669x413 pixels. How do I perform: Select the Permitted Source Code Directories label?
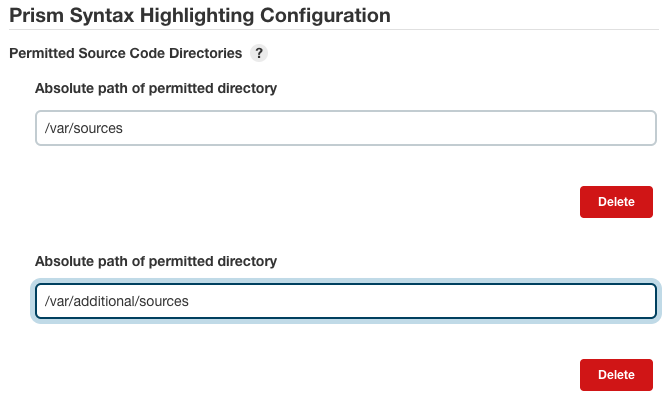coord(125,53)
